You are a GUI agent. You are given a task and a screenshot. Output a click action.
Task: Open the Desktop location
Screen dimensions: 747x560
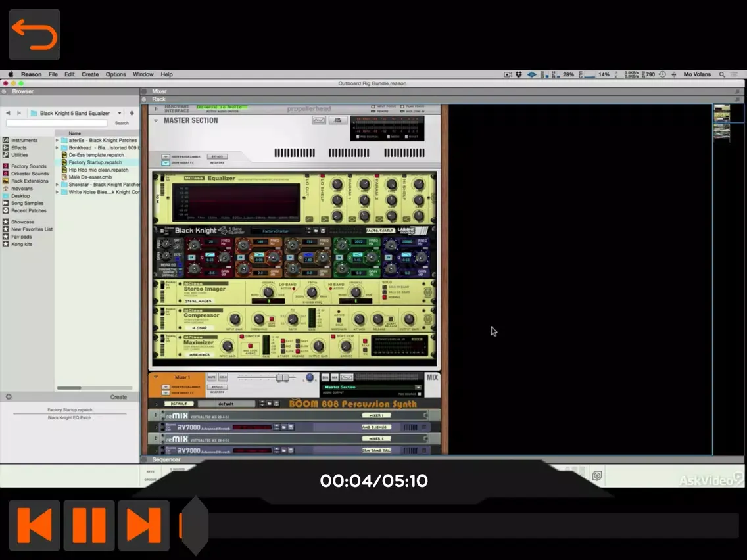(x=20, y=196)
